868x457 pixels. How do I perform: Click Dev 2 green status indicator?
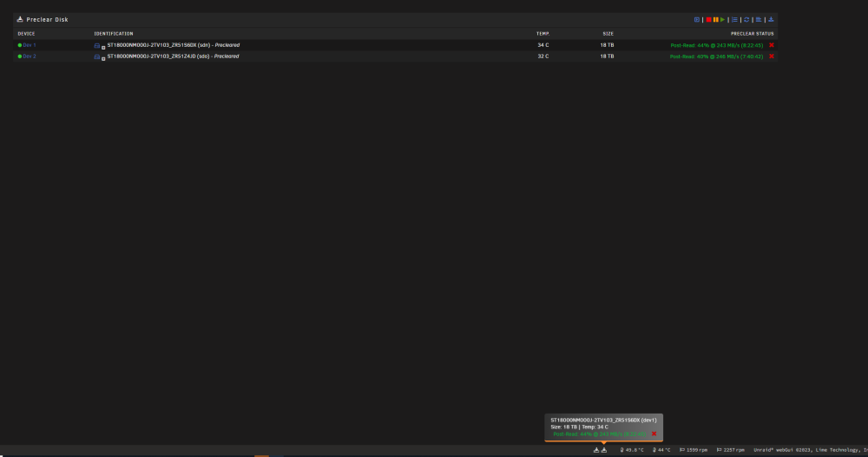pyautogui.click(x=20, y=56)
